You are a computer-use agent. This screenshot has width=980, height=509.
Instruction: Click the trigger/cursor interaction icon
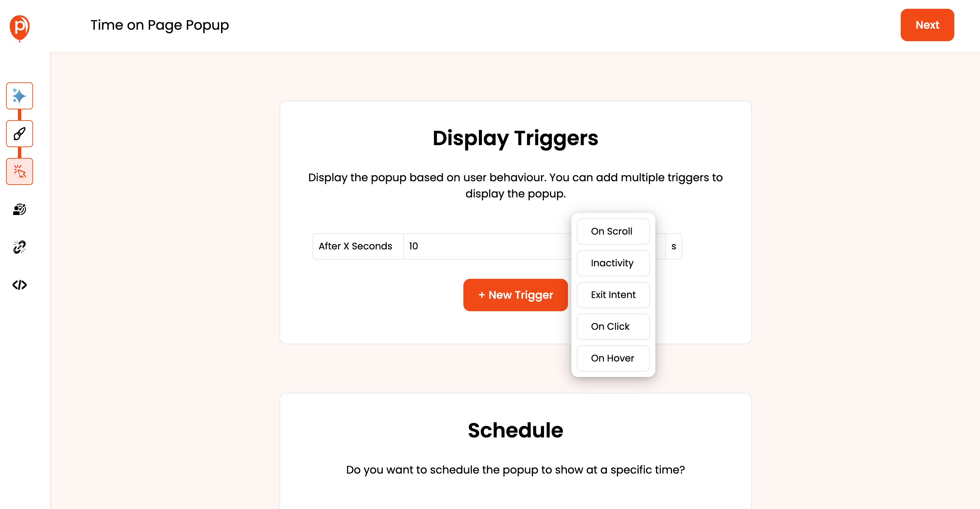(20, 171)
